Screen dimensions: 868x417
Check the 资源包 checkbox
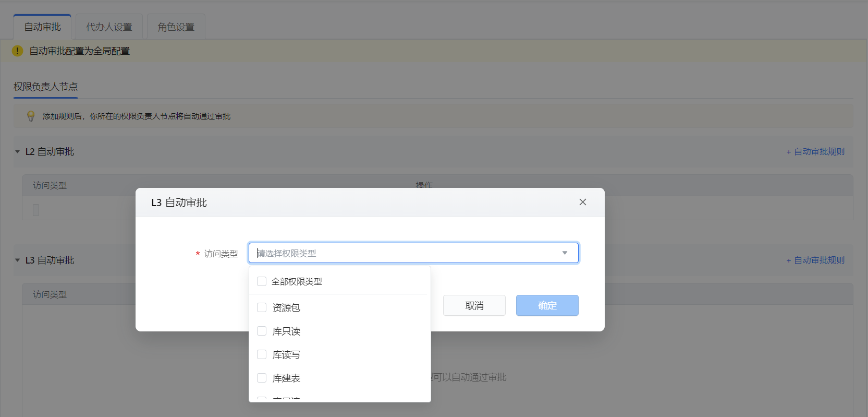(x=262, y=307)
